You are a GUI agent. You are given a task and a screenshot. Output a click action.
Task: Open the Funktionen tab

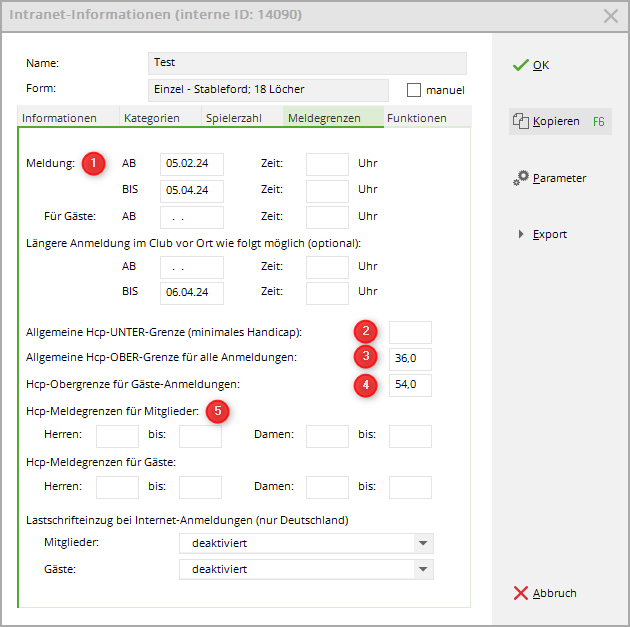coord(417,118)
